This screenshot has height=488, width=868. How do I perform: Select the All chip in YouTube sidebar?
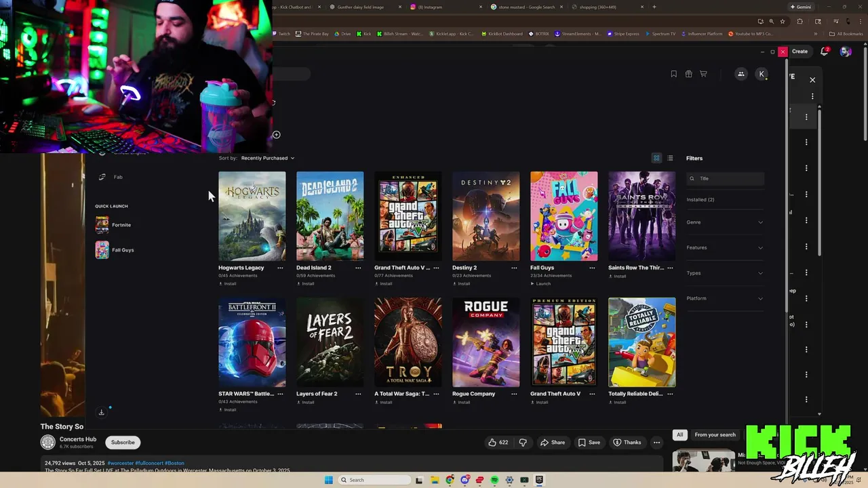pos(679,434)
